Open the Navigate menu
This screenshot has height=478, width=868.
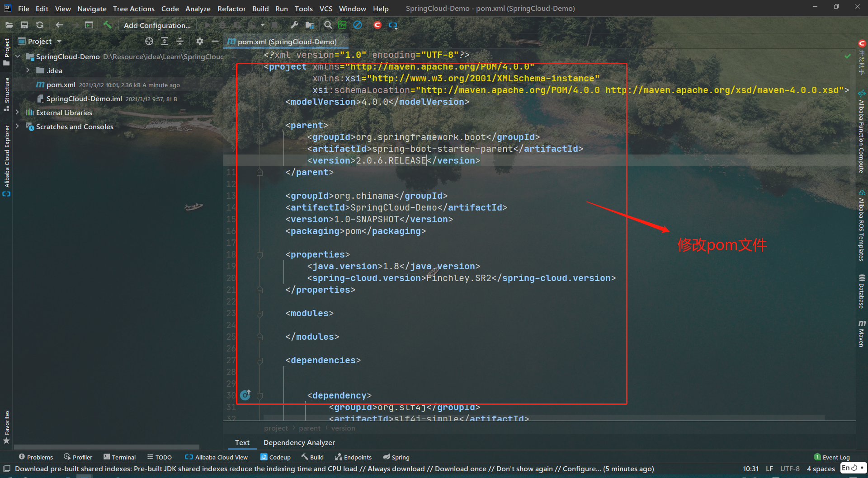coord(92,9)
